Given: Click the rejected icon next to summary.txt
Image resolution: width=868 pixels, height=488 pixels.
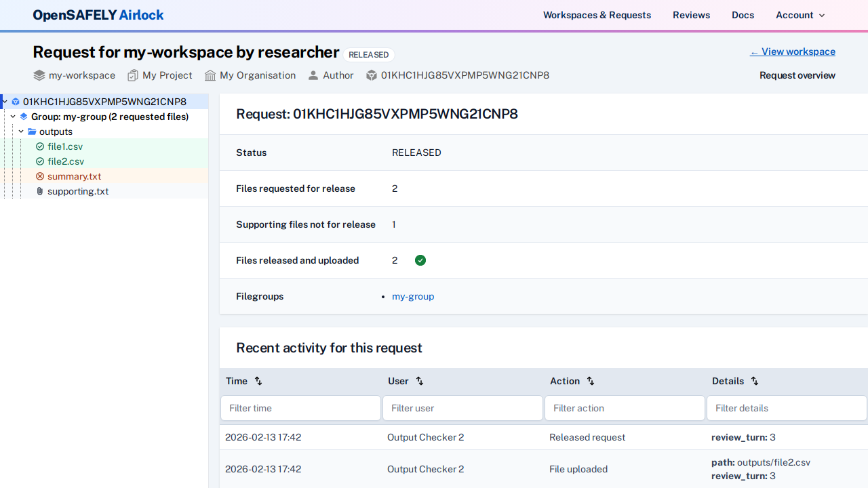Looking at the screenshot, I should coord(40,176).
